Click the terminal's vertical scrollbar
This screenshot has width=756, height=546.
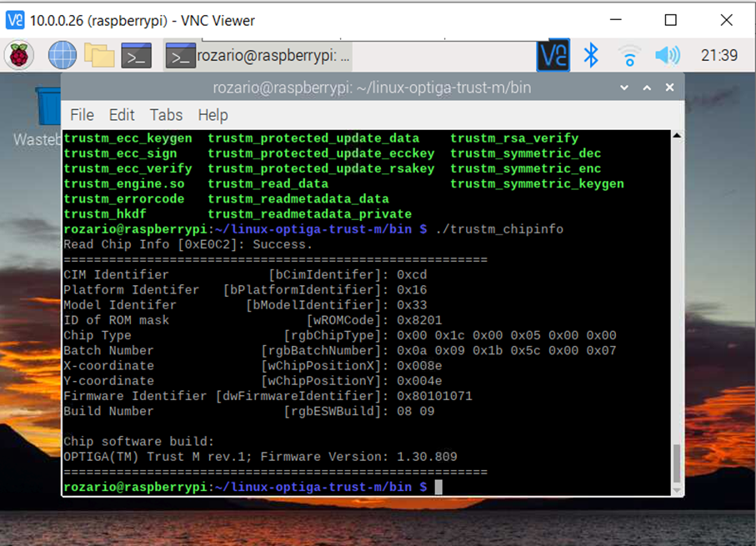tap(677, 463)
